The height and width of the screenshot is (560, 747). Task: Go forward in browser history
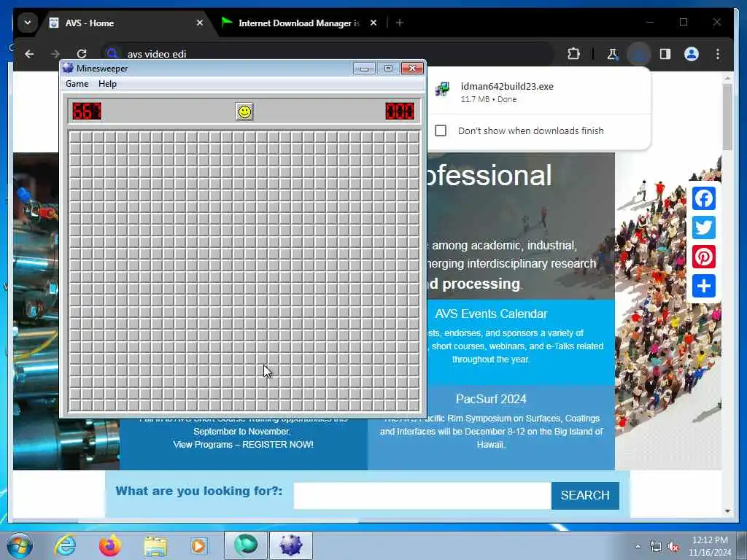55,54
